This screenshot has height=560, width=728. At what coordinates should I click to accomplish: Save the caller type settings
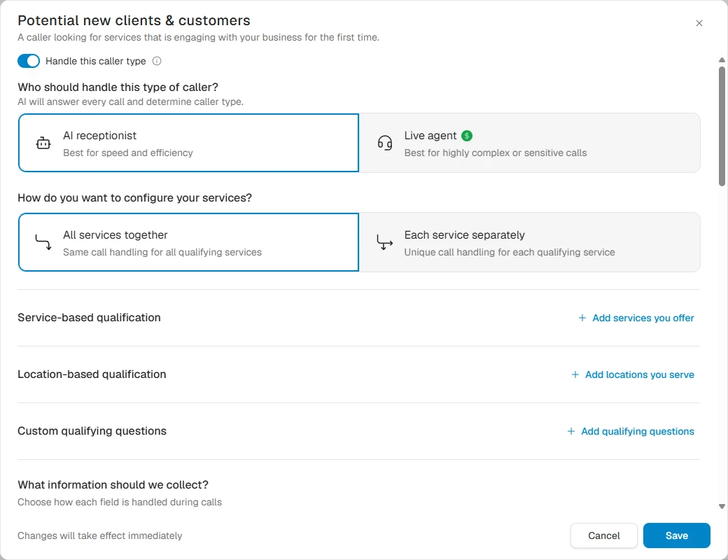click(676, 535)
